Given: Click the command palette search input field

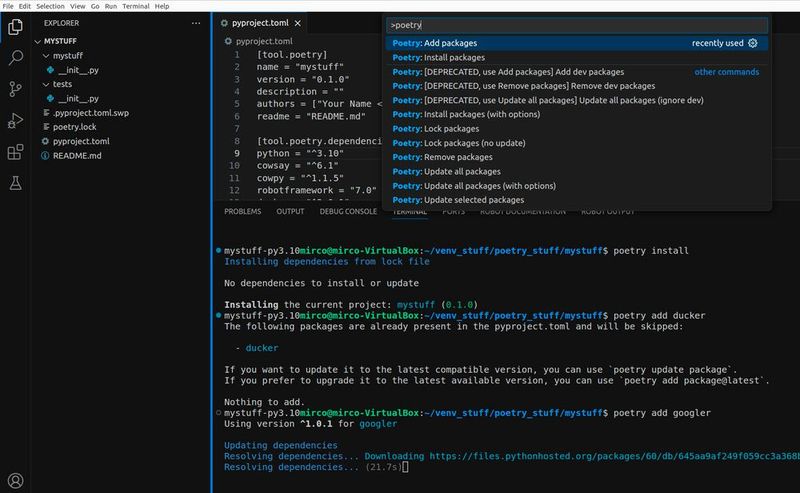Looking at the screenshot, I should coord(577,24).
